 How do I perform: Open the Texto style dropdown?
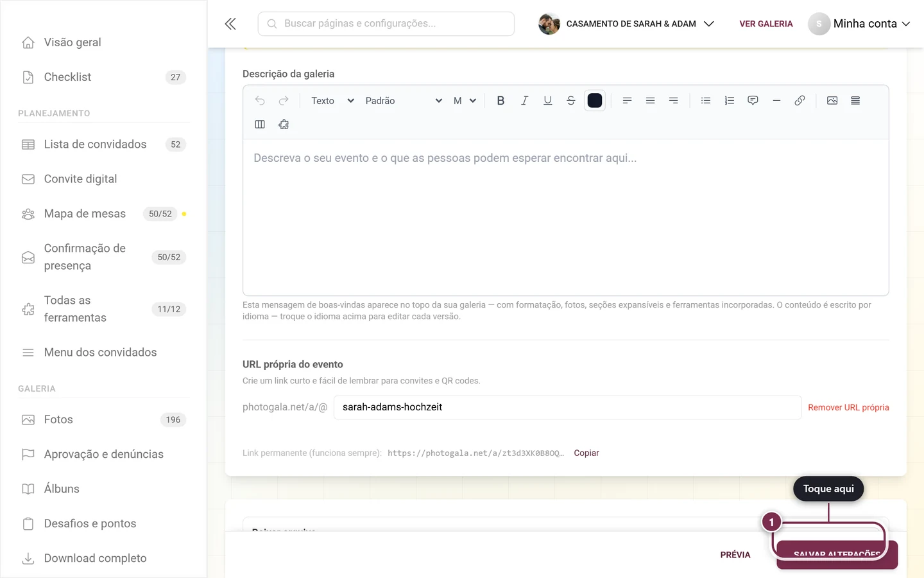click(x=332, y=101)
